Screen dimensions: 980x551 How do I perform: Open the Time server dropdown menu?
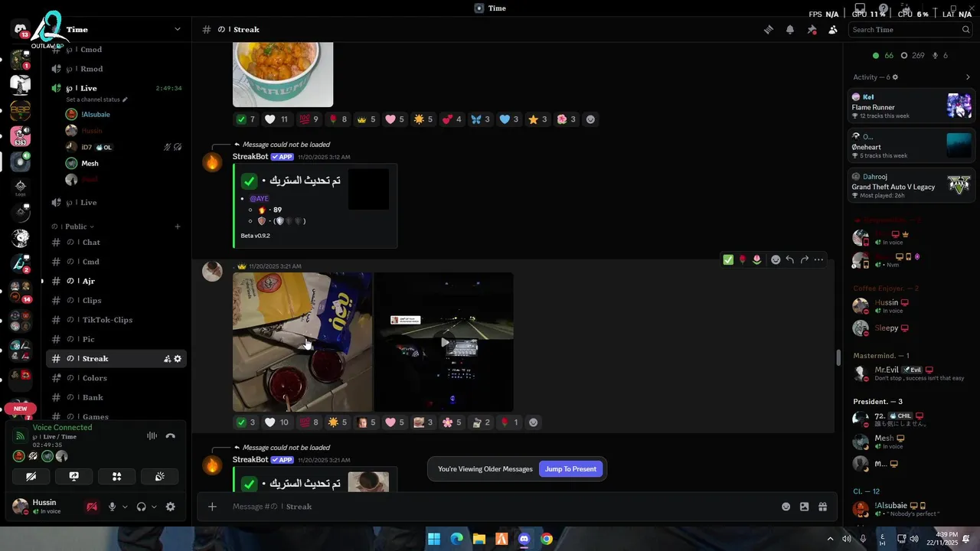tap(178, 29)
